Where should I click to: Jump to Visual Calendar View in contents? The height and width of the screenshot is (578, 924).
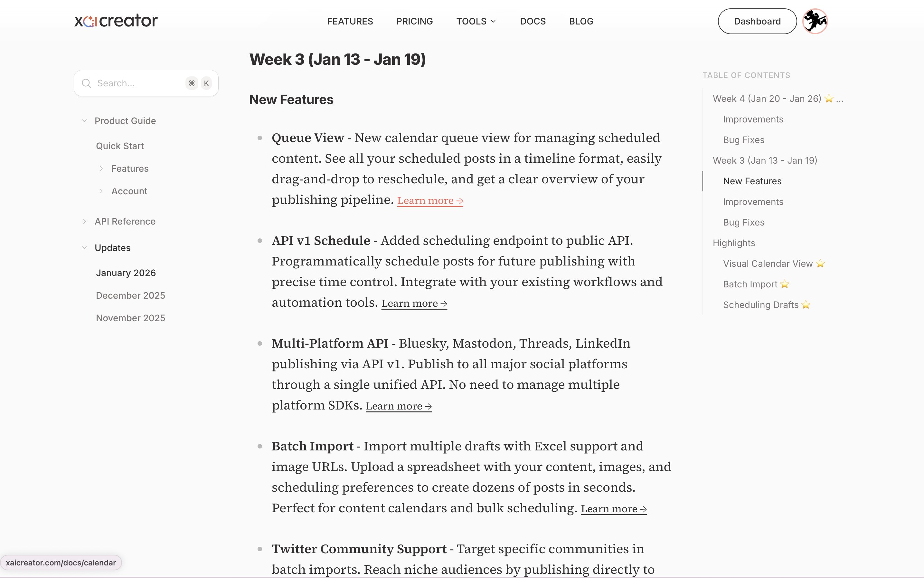coord(768,264)
